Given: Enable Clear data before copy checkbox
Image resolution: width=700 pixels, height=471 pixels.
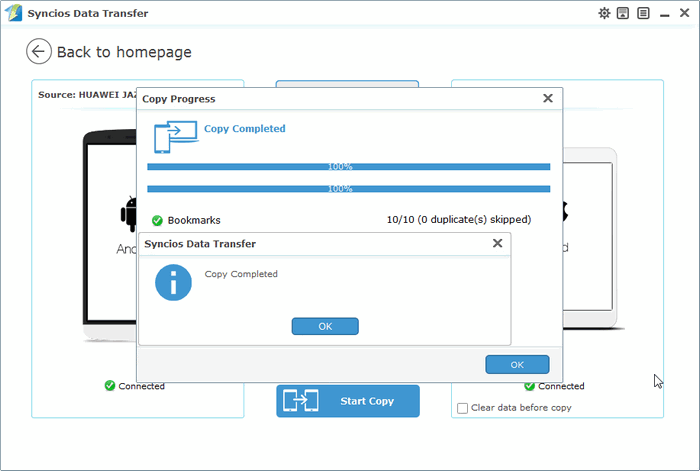Looking at the screenshot, I should click(x=462, y=408).
